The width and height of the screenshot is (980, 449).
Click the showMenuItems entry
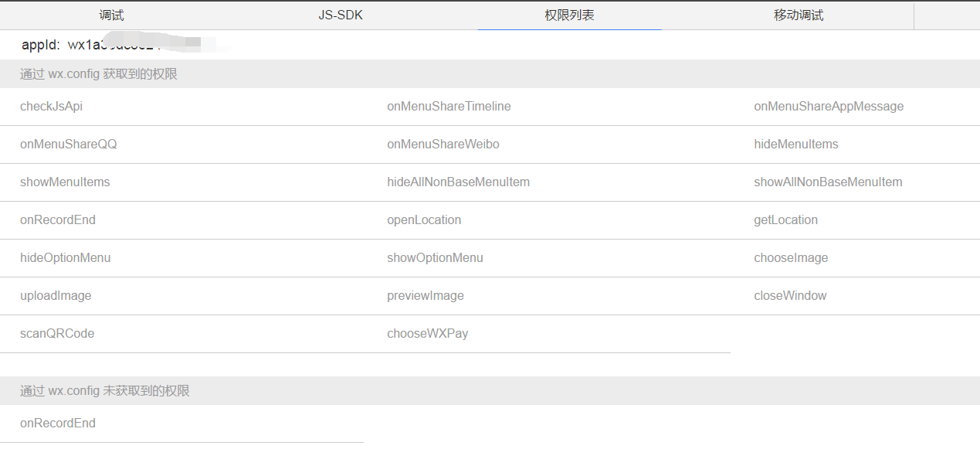pos(65,182)
